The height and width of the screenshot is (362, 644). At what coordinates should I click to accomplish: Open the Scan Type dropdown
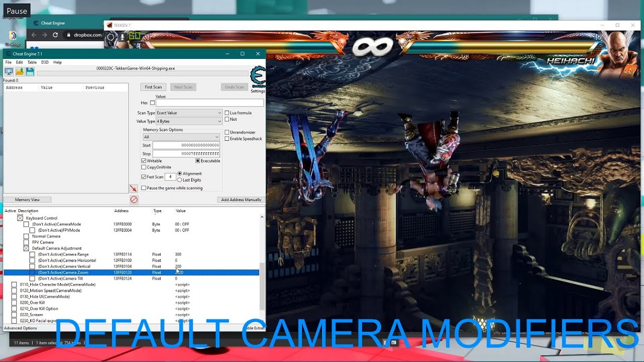[189, 113]
